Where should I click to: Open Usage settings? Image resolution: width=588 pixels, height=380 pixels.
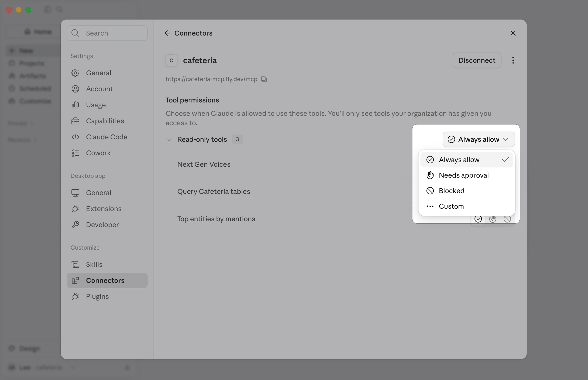pyautogui.click(x=107, y=105)
